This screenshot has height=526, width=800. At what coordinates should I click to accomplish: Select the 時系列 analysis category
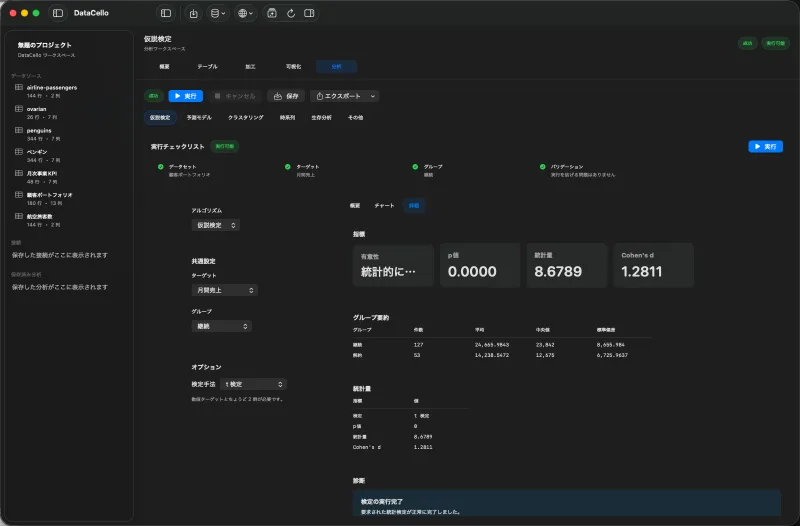(287, 117)
